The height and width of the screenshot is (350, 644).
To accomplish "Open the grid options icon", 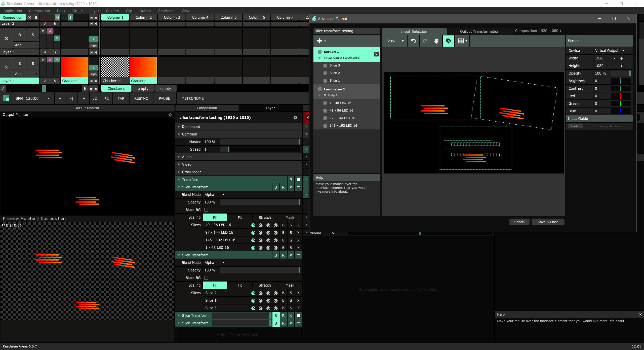I will click(x=462, y=41).
